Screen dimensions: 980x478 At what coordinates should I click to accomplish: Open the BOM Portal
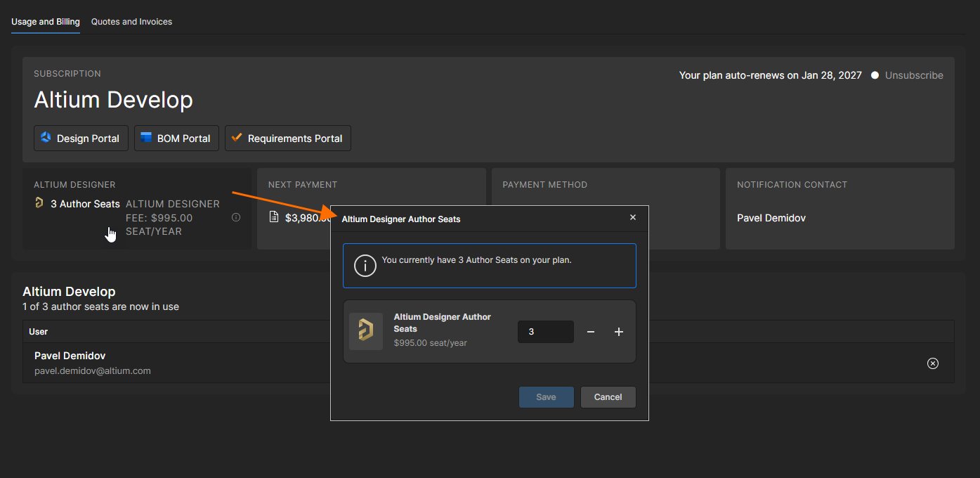(176, 138)
